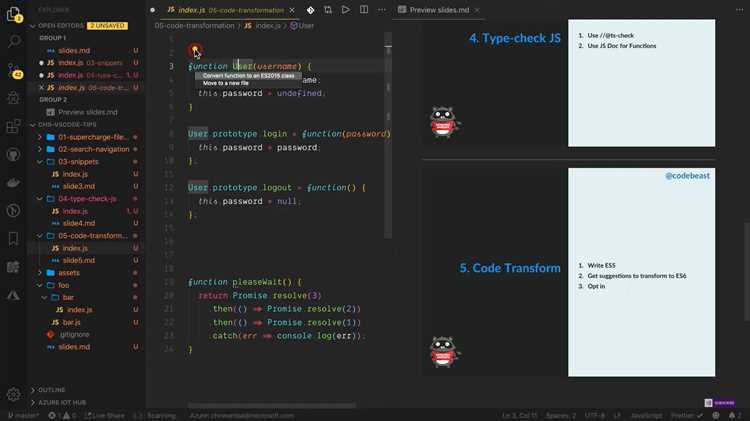Click Ln 3, Col cursor position in status bar
The image size is (750, 421).
(x=520, y=415)
